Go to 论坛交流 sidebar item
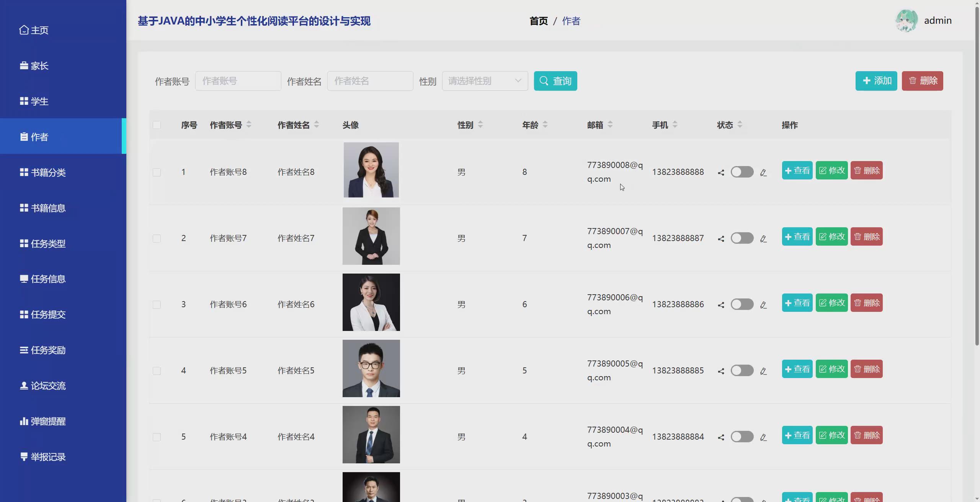Viewport: 980px width, 502px height. tap(48, 386)
